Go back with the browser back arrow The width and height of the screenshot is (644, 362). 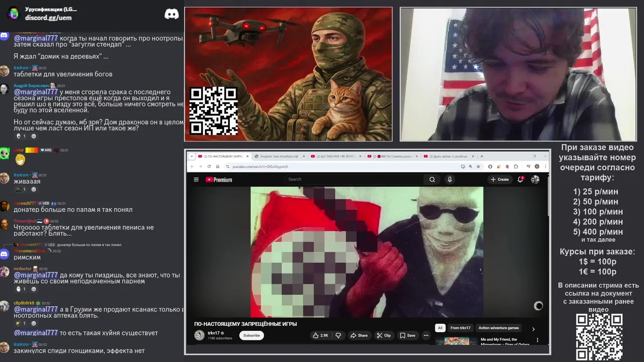(192, 166)
